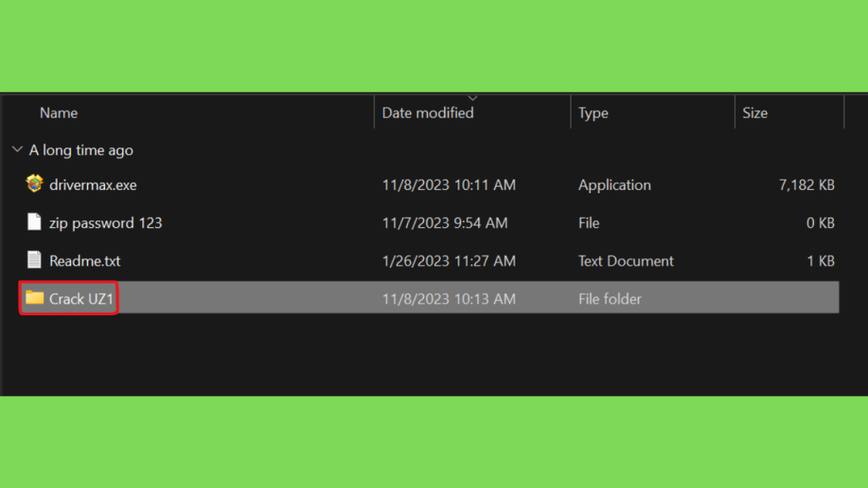Click the A long time ago group label
868x488 pixels.
click(81, 150)
